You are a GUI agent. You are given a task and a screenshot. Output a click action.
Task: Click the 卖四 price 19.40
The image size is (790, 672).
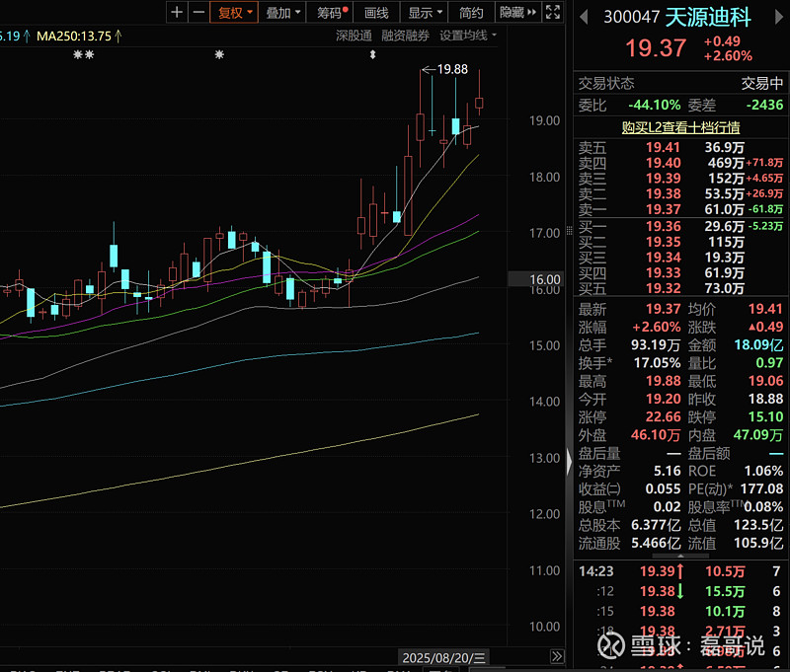663,163
